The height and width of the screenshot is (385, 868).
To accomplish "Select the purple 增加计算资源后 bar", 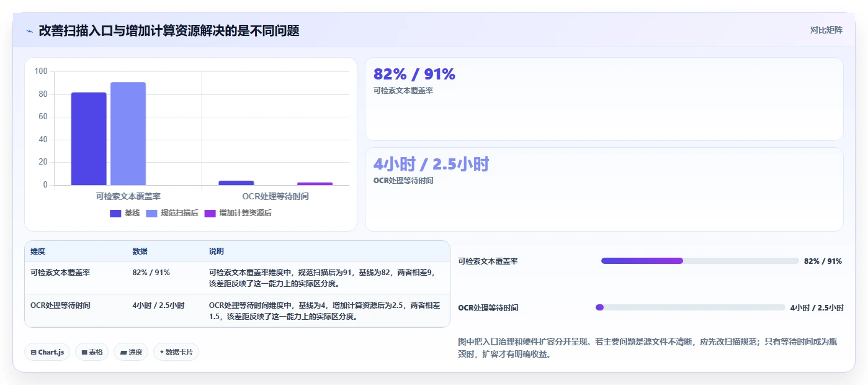I will pyautogui.click(x=315, y=184).
